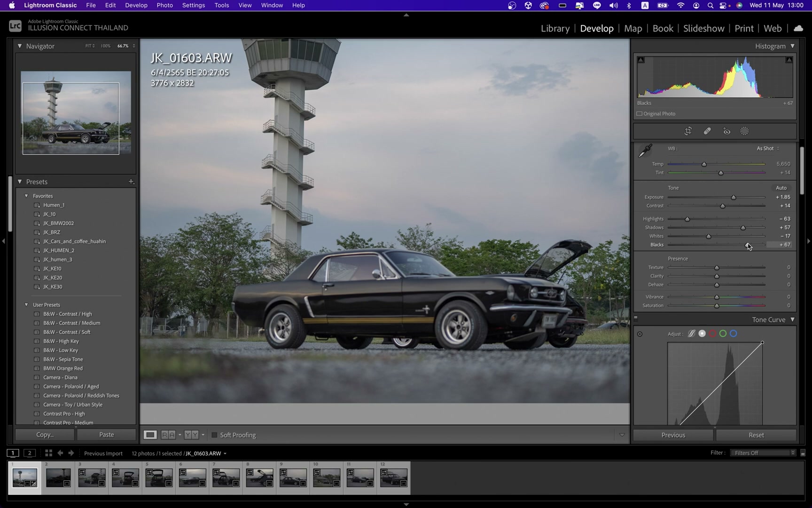The height and width of the screenshot is (508, 812).
Task: Select main window display 1
Action: click(13, 453)
